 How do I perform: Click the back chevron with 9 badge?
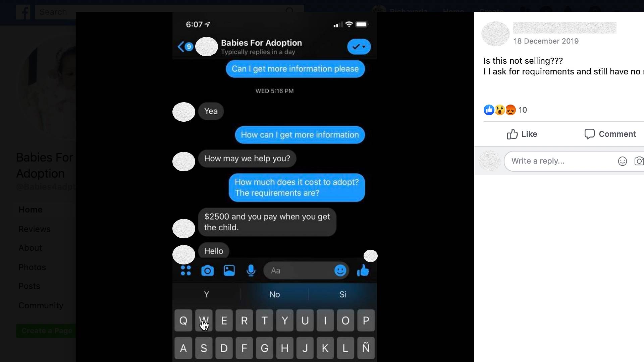coord(185,47)
